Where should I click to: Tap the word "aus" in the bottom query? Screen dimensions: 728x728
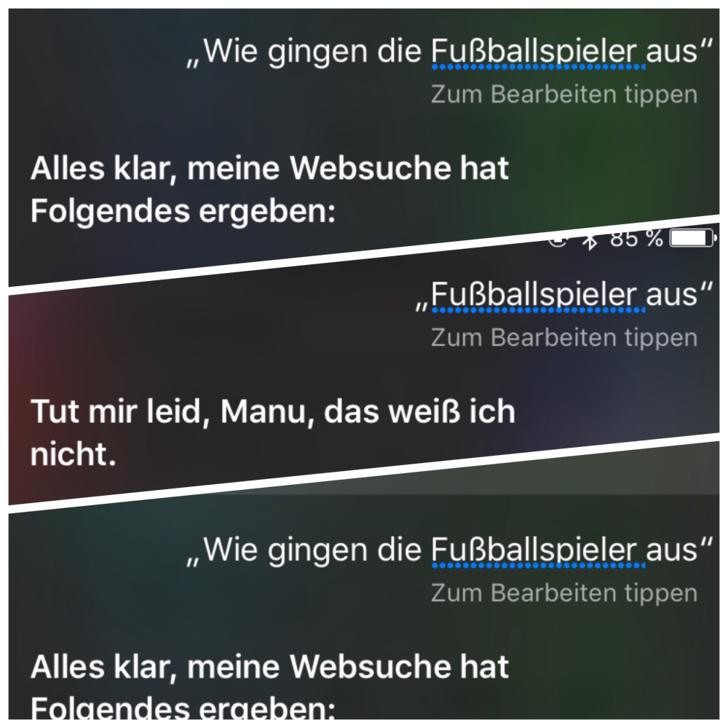tap(671, 551)
